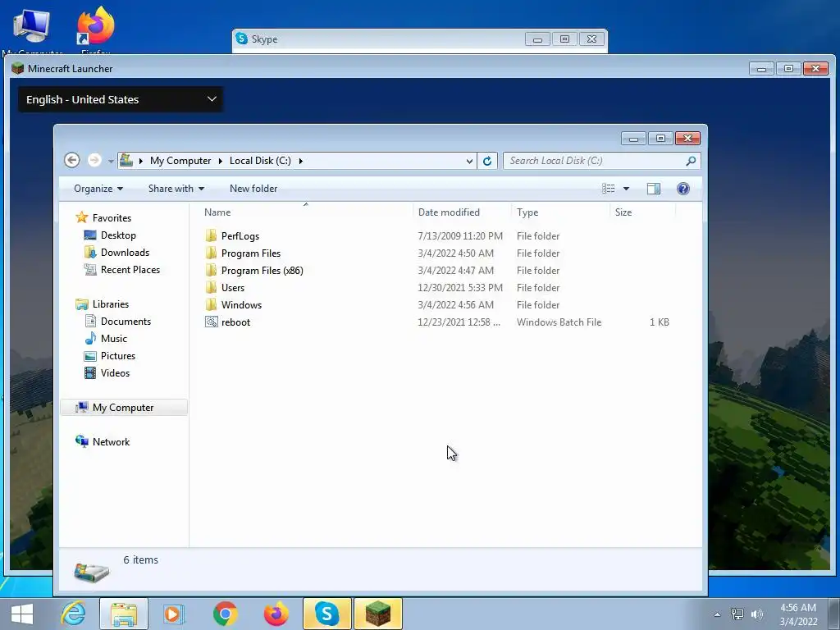This screenshot has width=840, height=630.
Task: Click the network tray icon
Action: [737, 614]
